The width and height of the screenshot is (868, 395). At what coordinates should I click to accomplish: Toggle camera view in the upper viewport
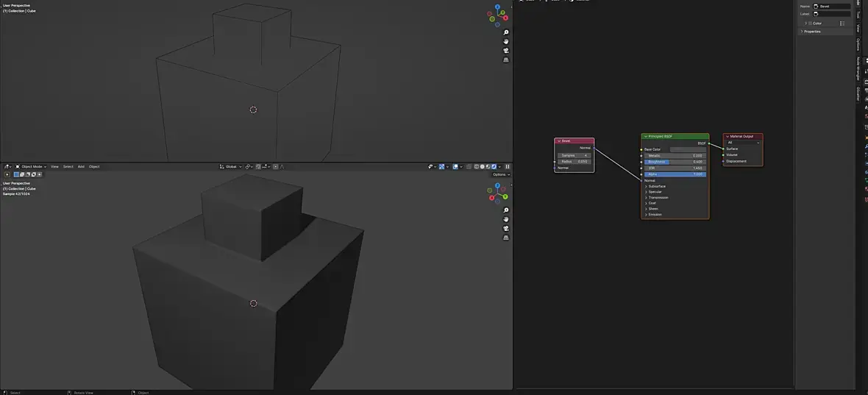click(506, 51)
